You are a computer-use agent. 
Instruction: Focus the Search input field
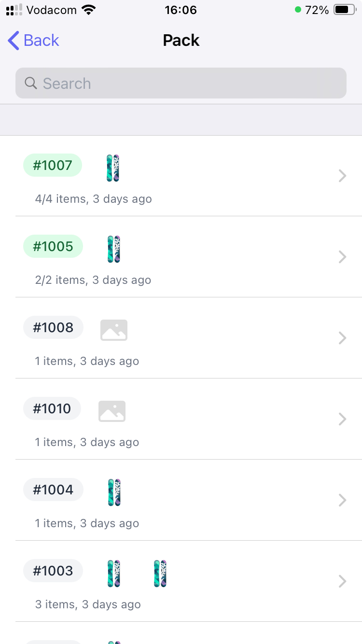(193, 83)
